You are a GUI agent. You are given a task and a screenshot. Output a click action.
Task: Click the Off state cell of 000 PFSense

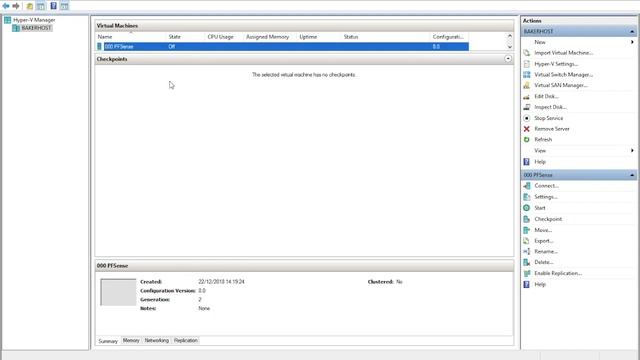(171, 47)
